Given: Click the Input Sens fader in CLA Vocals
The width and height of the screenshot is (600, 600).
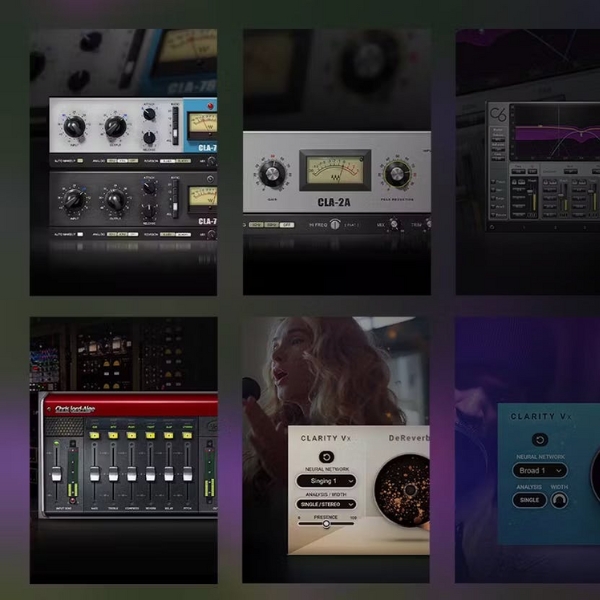Looking at the screenshot, I should (x=56, y=473).
